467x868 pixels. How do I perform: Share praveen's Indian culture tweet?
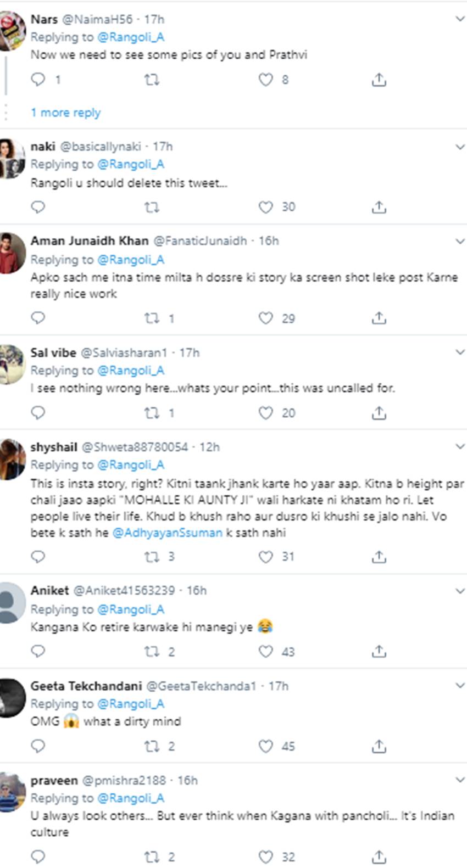pyautogui.click(x=379, y=856)
